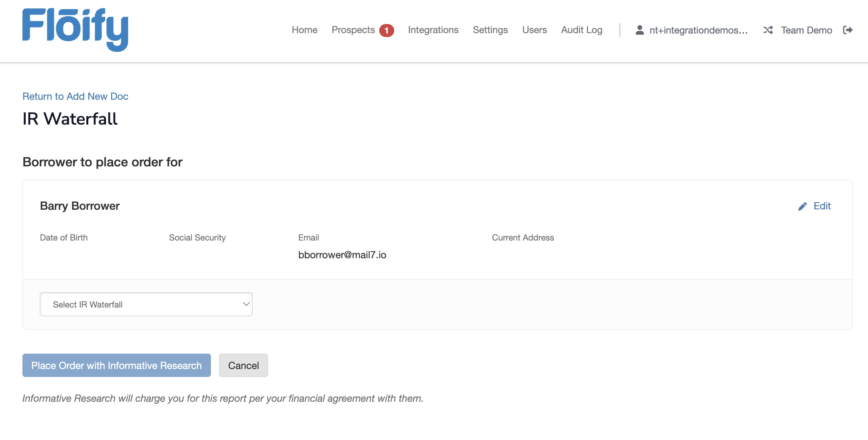Image resolution: width=868 pixels, height=440 pixels.
Task: Edit Barry Borrower's details
Action: coord(822,206)
